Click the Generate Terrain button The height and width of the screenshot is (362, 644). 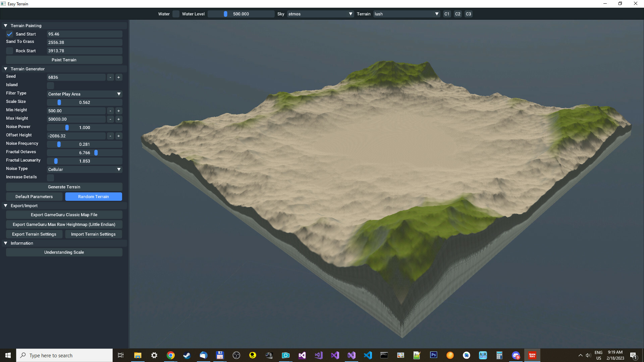click(x=64, y=187)
